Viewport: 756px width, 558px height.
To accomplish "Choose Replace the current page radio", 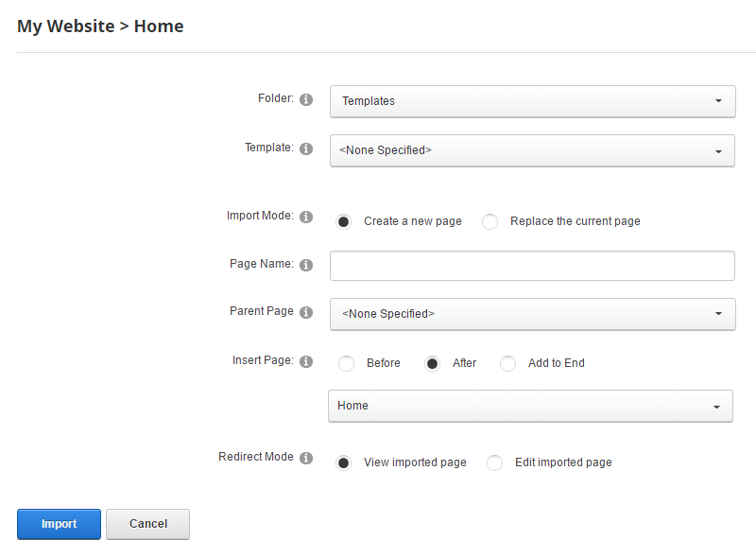I will click(490, 221).
